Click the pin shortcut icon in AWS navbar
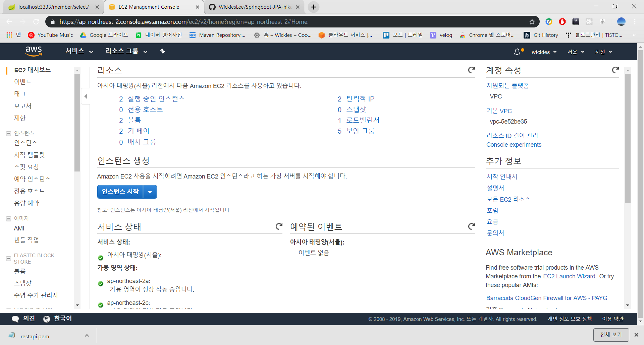This screenshot has width=644, height=345. coord(163,51)
